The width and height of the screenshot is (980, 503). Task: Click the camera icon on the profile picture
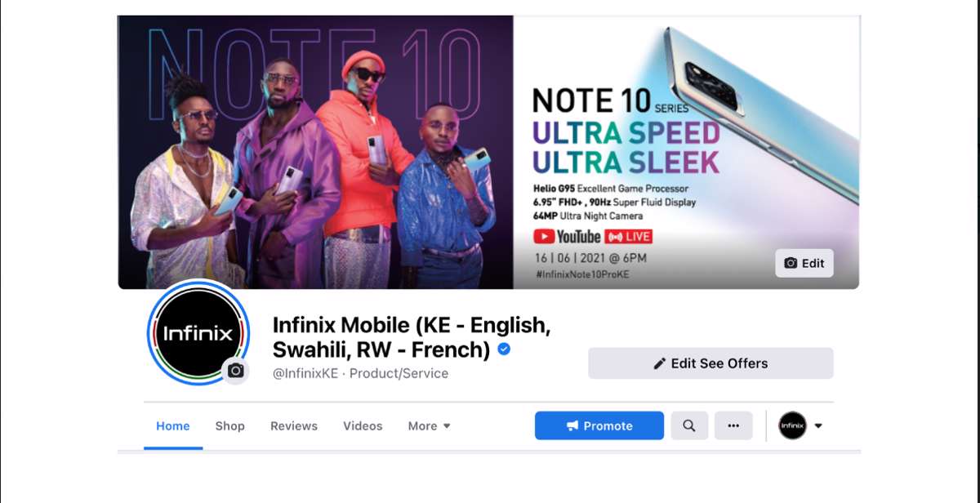point(236,371)
